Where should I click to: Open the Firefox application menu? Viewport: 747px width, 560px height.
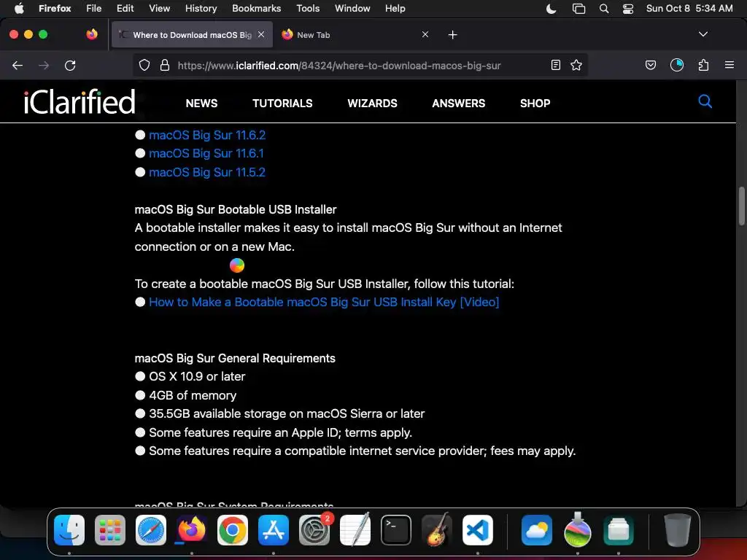pyautogui.click(x=55, y=8)
